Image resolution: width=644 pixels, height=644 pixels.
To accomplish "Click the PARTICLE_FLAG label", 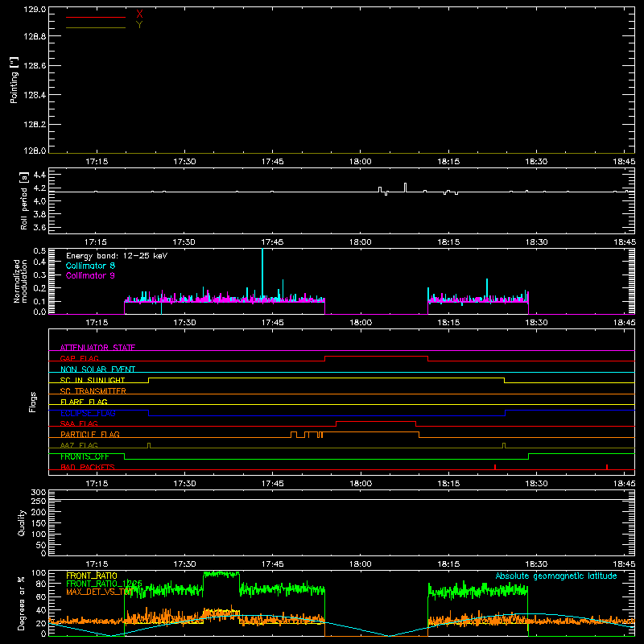I will pos(90,434).
